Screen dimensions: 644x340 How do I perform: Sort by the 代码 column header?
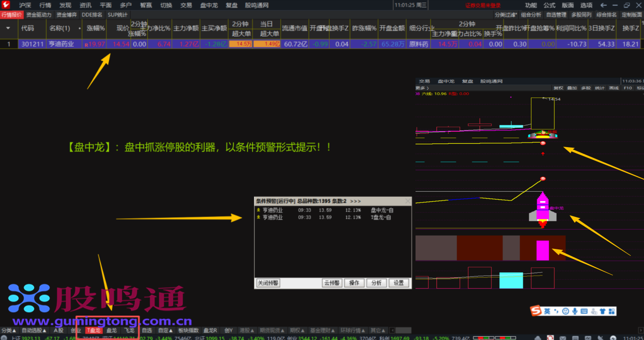[28, 28]
